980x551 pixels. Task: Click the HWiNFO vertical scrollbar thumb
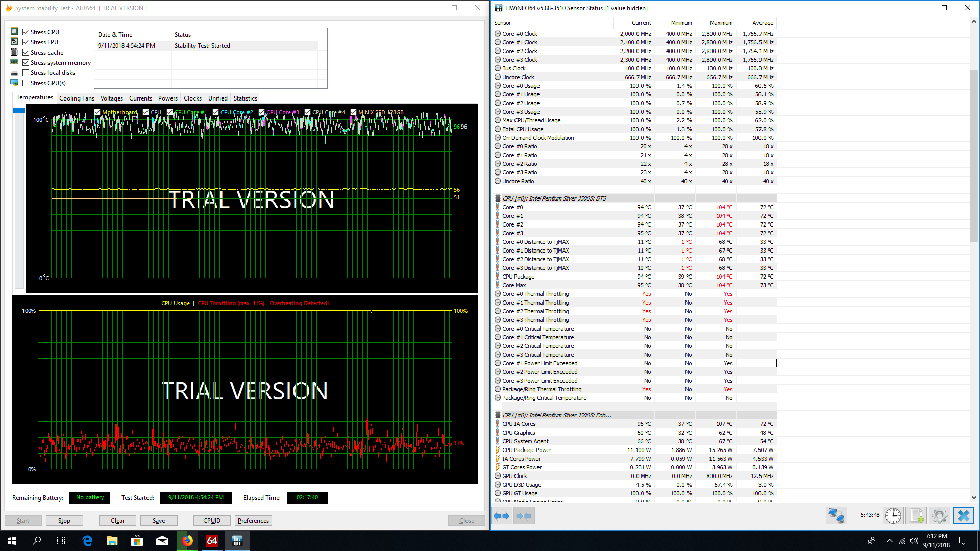tap(974, 156)
